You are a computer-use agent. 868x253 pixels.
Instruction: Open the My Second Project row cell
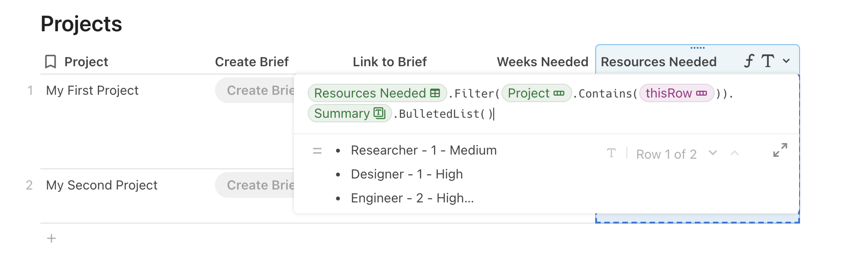pyautogui.click(x=102, y=185)
